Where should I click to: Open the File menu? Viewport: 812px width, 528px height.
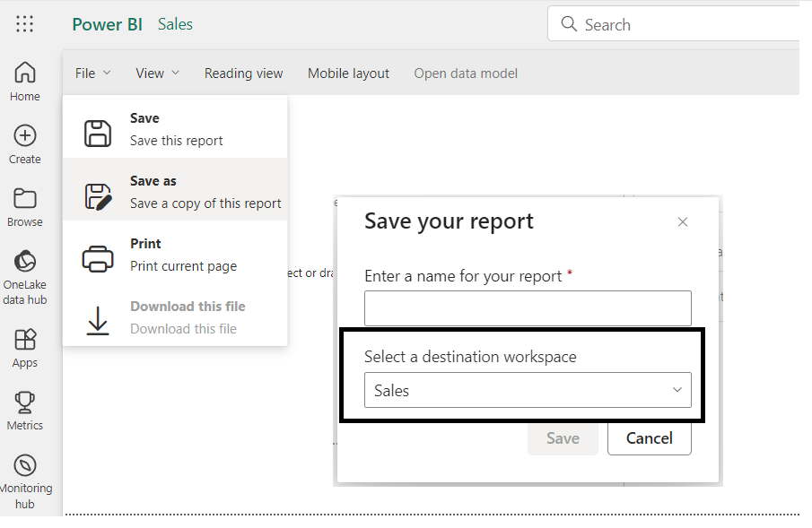92,73
